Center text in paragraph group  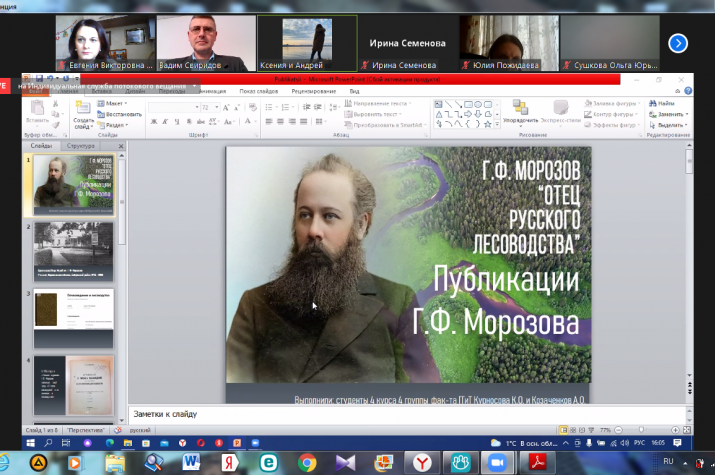click(x=280, y=122)
